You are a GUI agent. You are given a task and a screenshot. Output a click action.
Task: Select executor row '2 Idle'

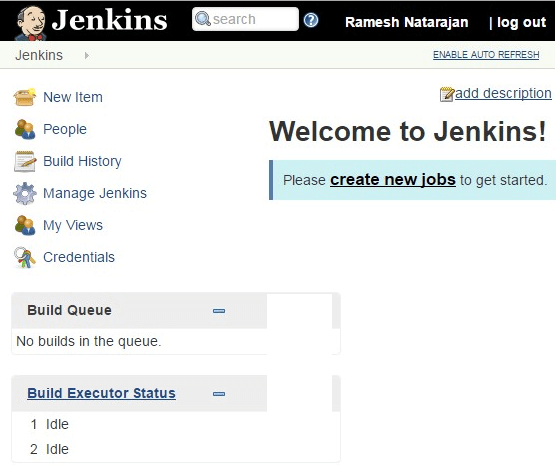[x=50, y=449]
